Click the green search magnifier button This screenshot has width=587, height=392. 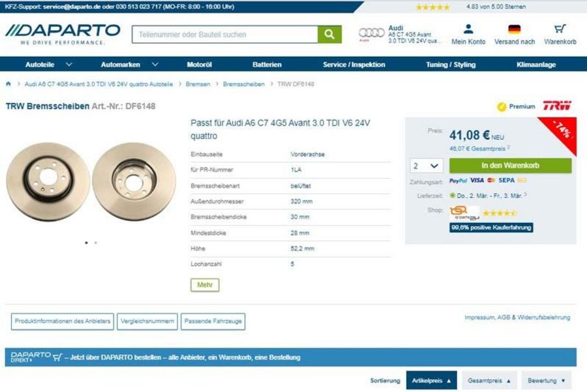(329, 35)
